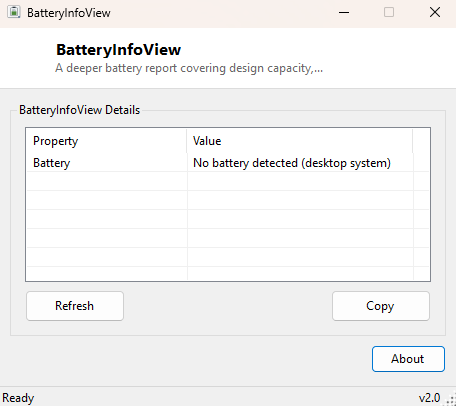Copy the battery details
The width and height of the screenshot is (456, 406).
tap(381, 306)
